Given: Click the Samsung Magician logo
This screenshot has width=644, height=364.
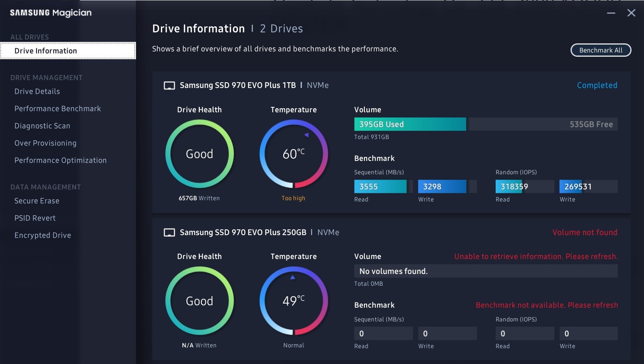Looking at the screenshot, I should pyautogui.click(x=51, y=13).
